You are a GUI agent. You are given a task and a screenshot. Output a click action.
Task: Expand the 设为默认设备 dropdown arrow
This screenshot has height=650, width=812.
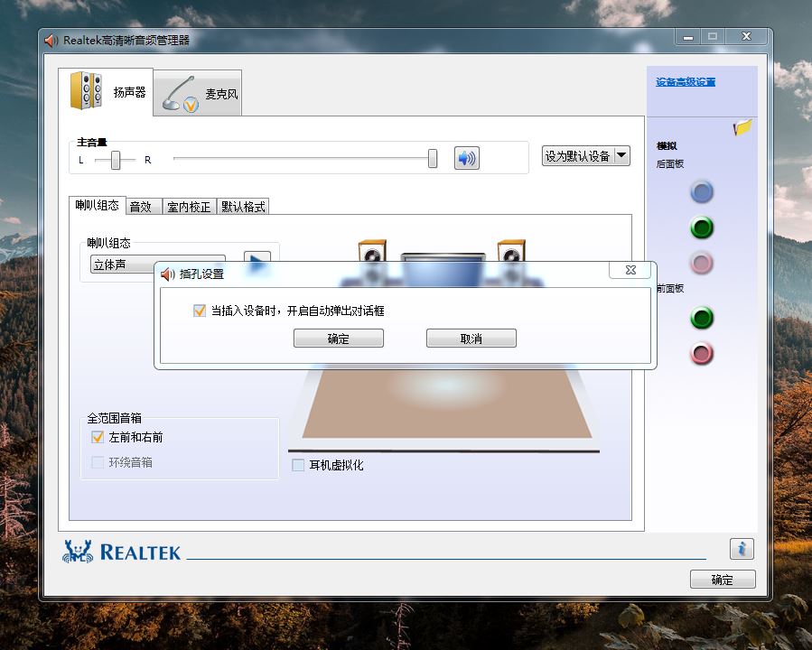pyautogui.click(x=622, y=156)
